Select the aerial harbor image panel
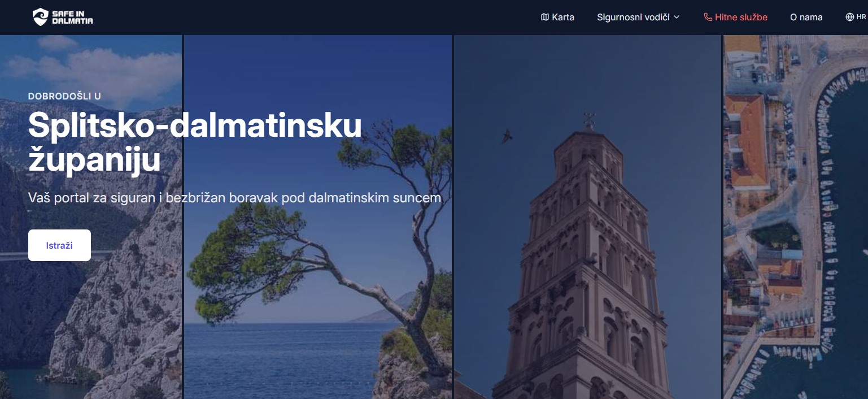Viewport: 868px width, 399px height. (796, 217)
